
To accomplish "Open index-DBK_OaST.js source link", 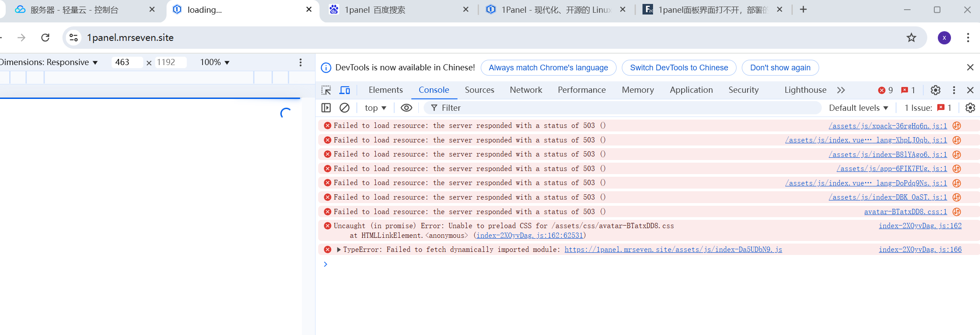I will tap(888, 197).
